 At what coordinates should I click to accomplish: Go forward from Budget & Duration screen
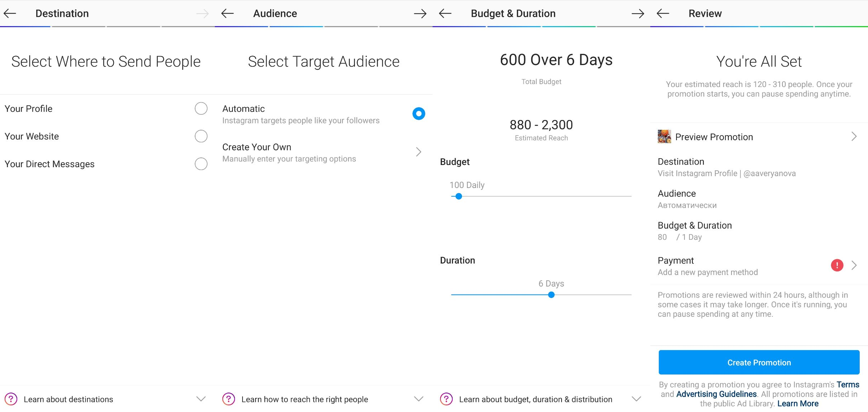tap(638, 14)
